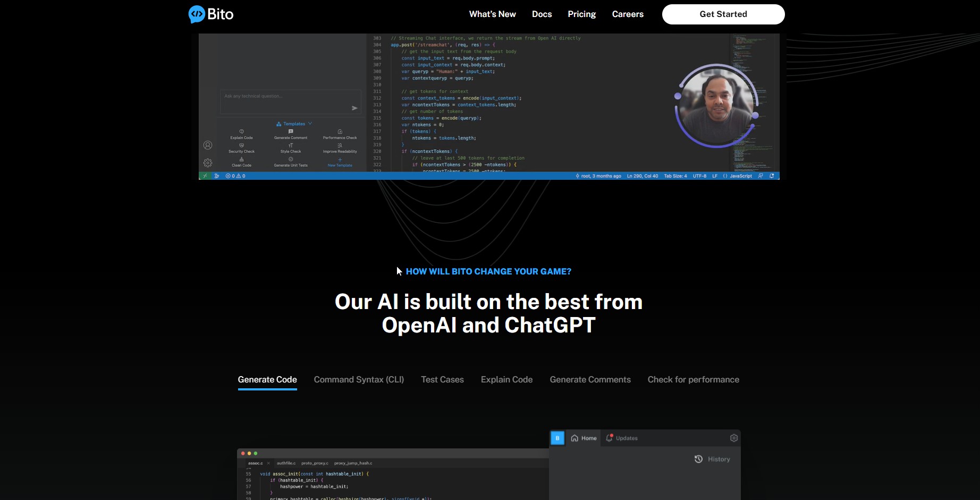
Task: Click the presenter's circular video thumbnail
Action: tap(716, 106)
